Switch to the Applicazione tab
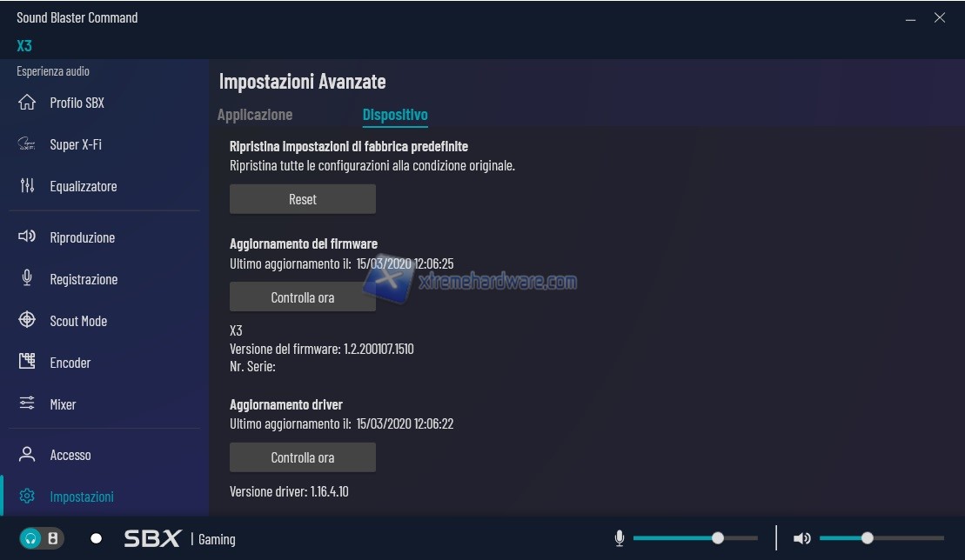Screen dimensions: 965x560 (x=255, y=115)
